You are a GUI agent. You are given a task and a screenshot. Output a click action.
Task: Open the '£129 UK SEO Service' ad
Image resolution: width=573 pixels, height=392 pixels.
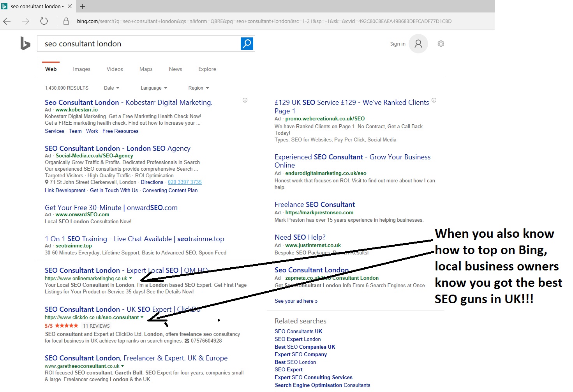tap(352, 106)
